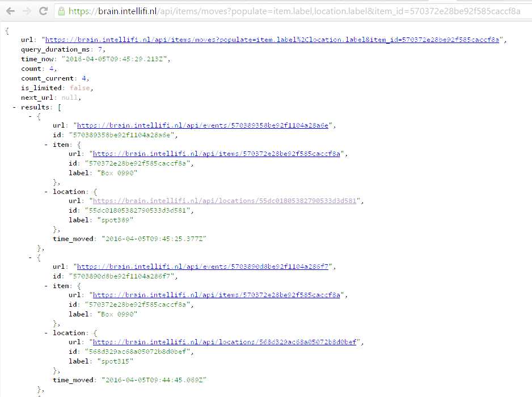Select second result id "5703890d8be92f1104a286f7"
Viewport: 532px width, 397px height.
(x=122, y=276)
